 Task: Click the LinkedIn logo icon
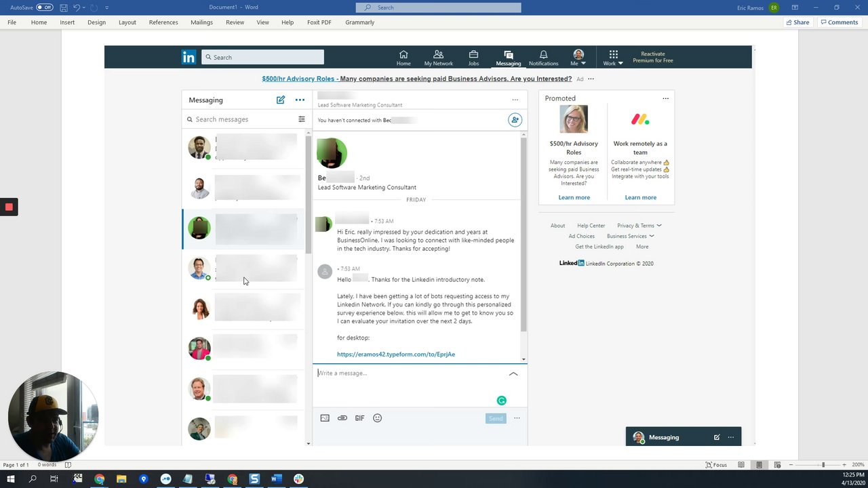(189, 57)
